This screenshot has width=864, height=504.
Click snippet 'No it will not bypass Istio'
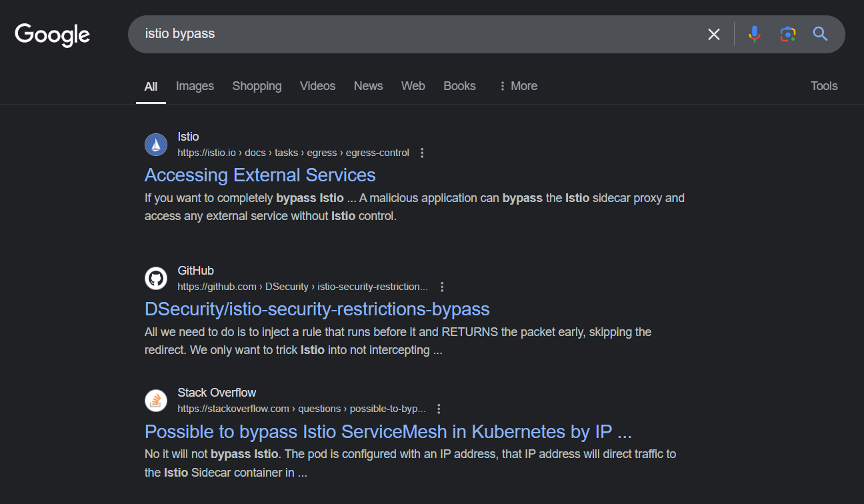(x=211, y=454)
